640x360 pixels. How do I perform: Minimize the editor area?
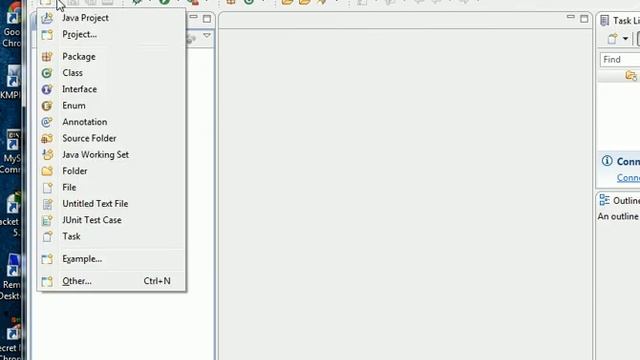click(571, 18)
